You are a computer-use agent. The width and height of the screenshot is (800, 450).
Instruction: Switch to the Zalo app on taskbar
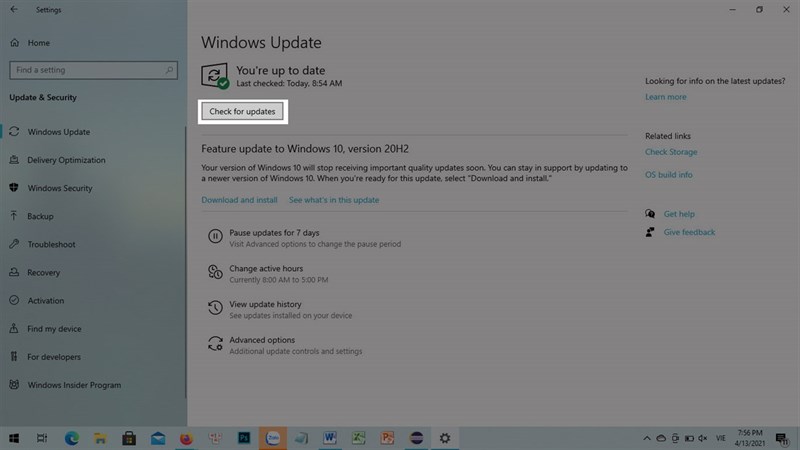click(272, 438)
